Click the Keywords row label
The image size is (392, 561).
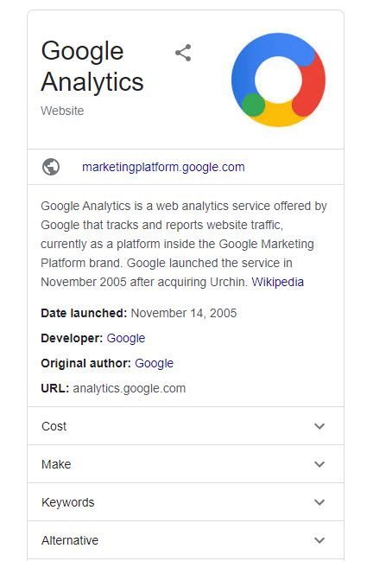(x=68, y=502)
